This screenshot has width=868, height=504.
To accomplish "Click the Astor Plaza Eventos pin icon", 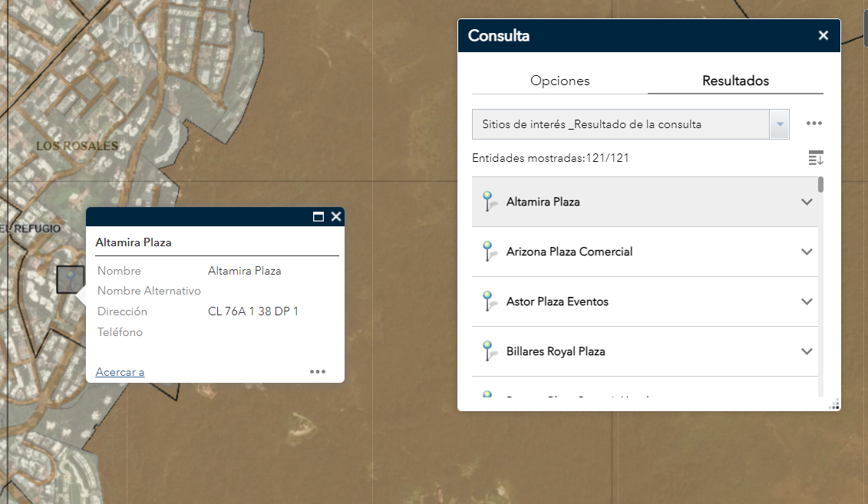I will click(x=487, y=301).
